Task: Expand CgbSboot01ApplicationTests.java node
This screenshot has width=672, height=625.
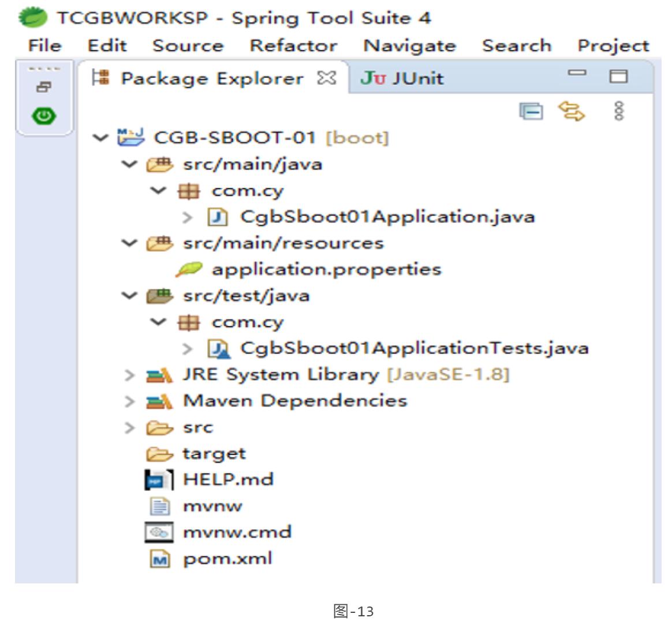Action: click(187, 349)
